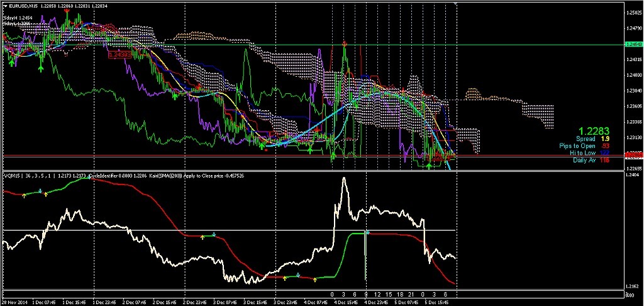Select the 5dayH 1.2454 label

(18, 18)
